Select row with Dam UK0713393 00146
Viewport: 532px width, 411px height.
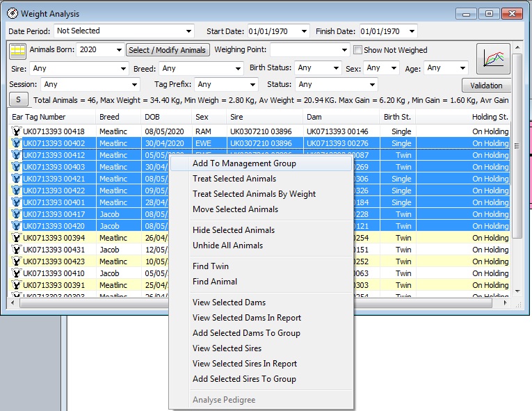pos(259,131)
